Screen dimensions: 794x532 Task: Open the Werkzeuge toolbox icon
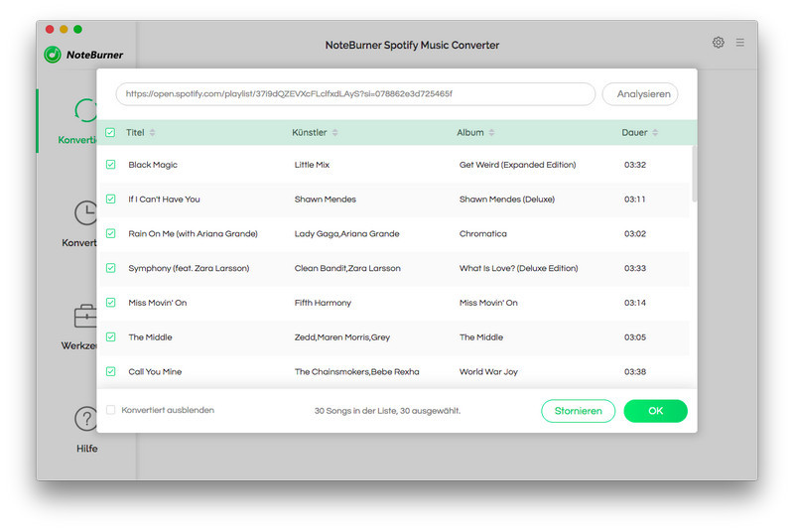coord(87,317)
